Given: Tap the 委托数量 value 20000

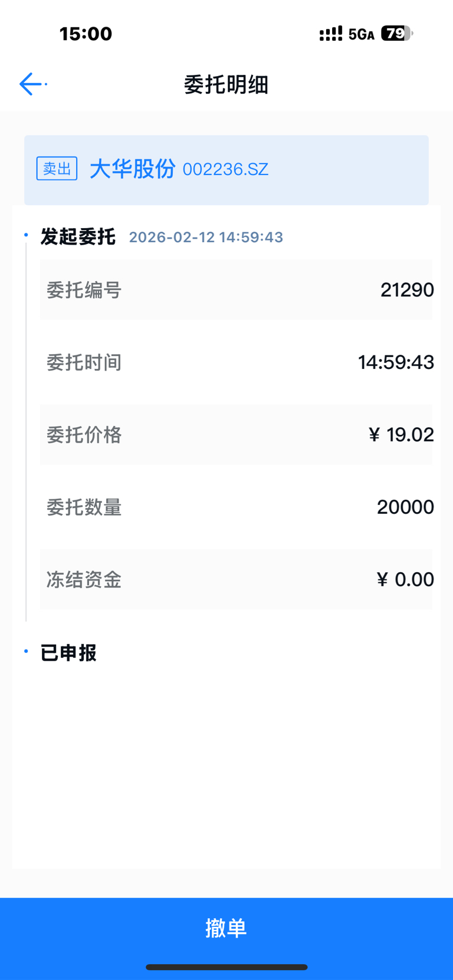Looking at the screenshot, I should point(405,507).
